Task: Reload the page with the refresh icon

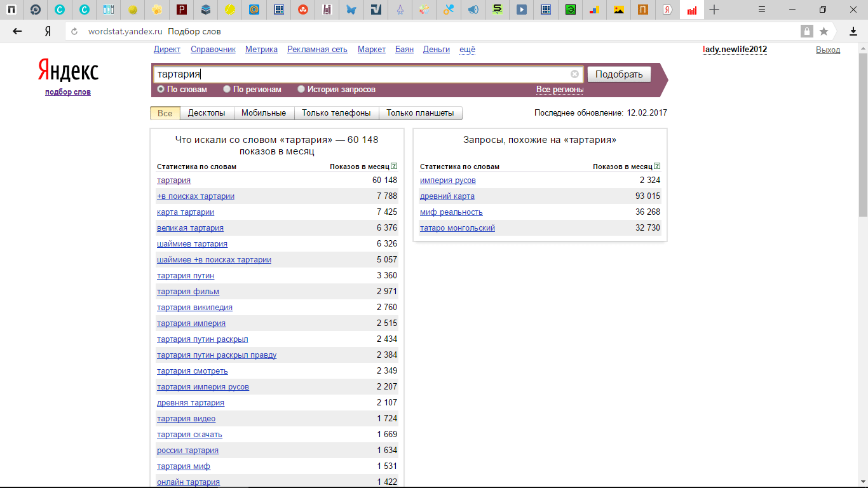Action: pyautogui.click(x=74, y=31)
